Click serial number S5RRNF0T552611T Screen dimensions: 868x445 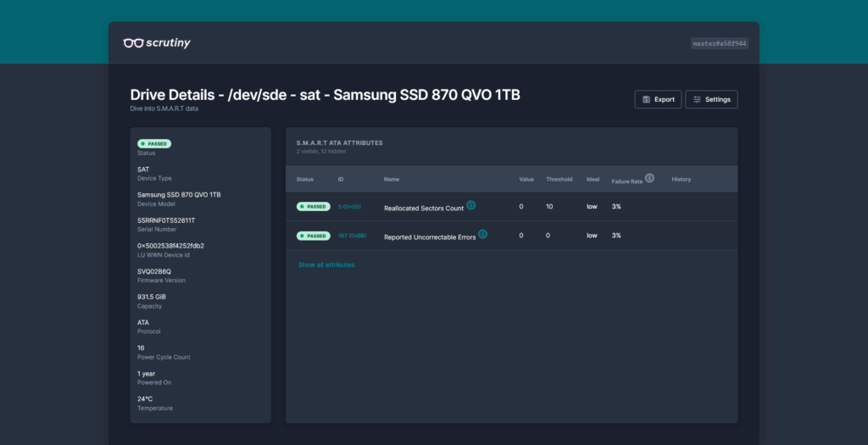coord(166,220)
